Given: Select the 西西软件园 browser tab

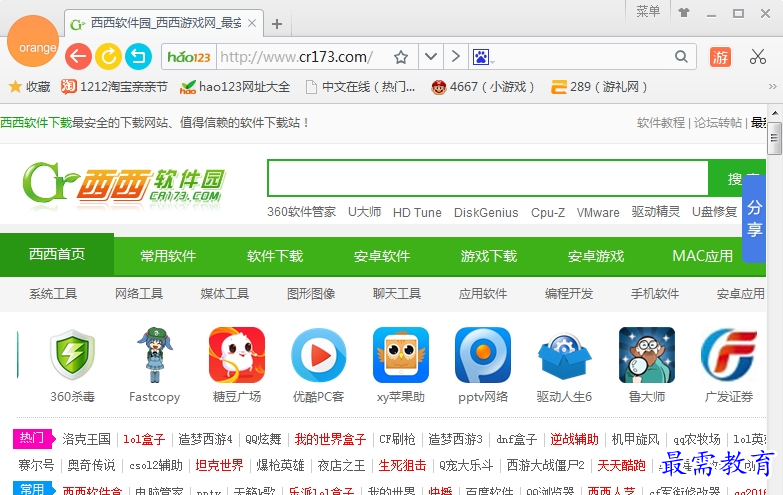Looking at the screenshot, I should pos(164,23).
